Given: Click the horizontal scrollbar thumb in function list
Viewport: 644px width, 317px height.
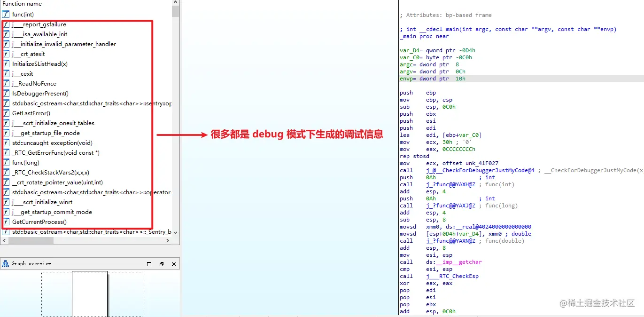Looking at the screenshot, I should (x=31, y=240).
